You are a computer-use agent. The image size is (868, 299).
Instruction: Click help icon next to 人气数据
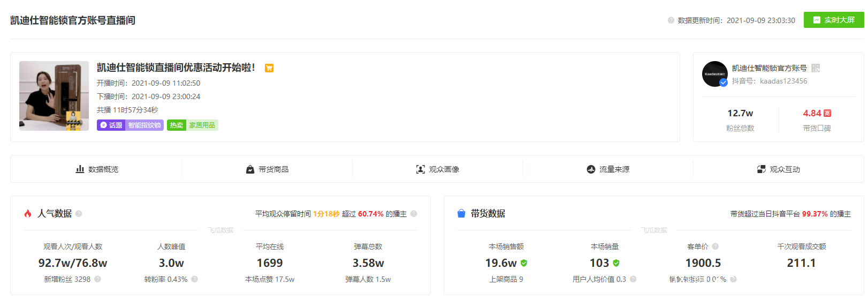(79, 214)
